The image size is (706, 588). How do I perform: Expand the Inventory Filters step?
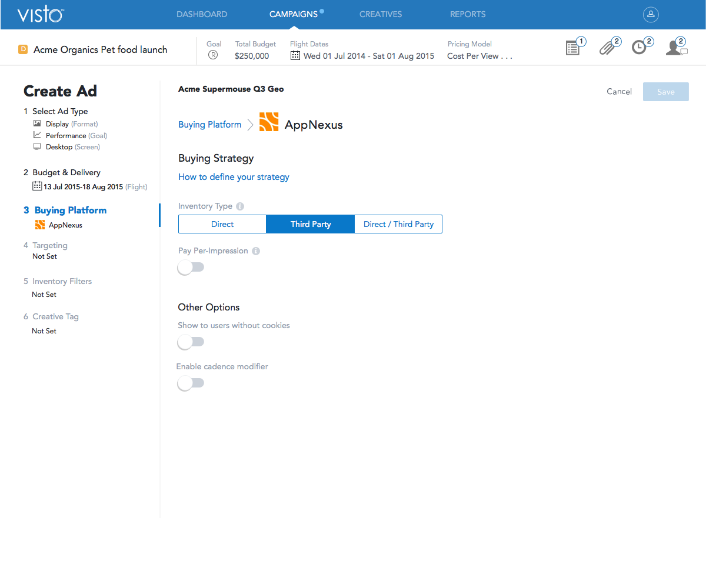pos(62,281)
